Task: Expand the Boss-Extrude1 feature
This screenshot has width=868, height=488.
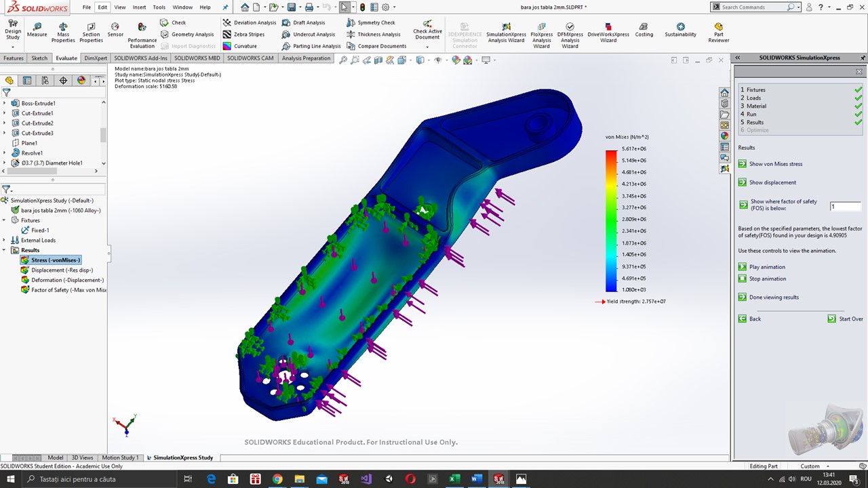Action: (x=5, y=104)
